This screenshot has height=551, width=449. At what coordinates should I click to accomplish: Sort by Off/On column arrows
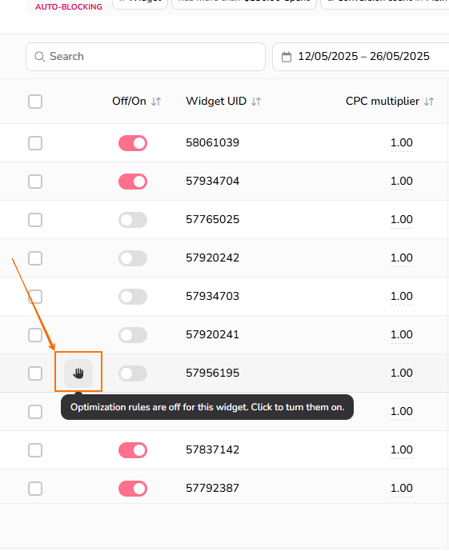coord(156,102)
